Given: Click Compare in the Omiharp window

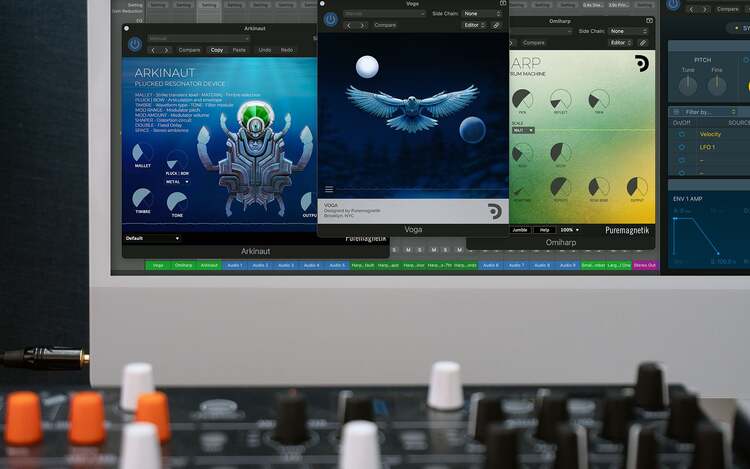Looking at the screenshot, I should pos(534,43).
